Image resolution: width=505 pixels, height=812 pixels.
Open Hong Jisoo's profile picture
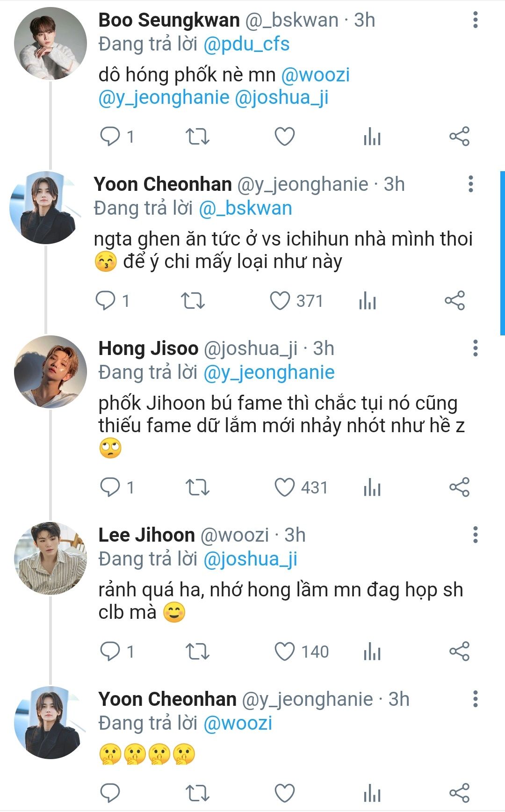click(x=50, y=372)
